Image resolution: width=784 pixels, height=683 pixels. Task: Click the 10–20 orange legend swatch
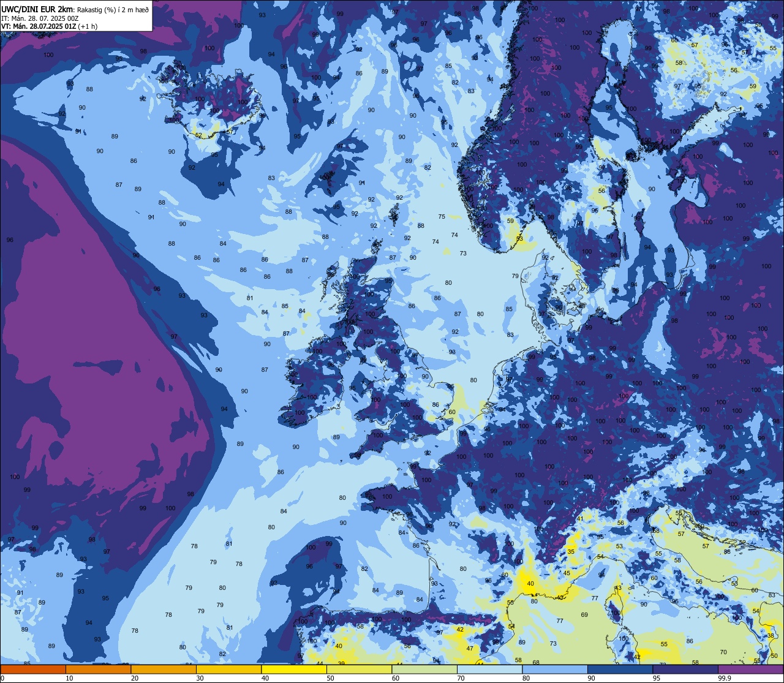point(98,670)
